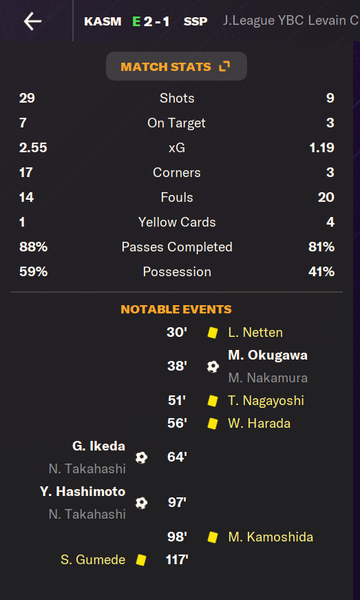This screenshot has height=600, width=360.
Task: Open the Match Stats expand icon
Action: (x=224, y=67)
